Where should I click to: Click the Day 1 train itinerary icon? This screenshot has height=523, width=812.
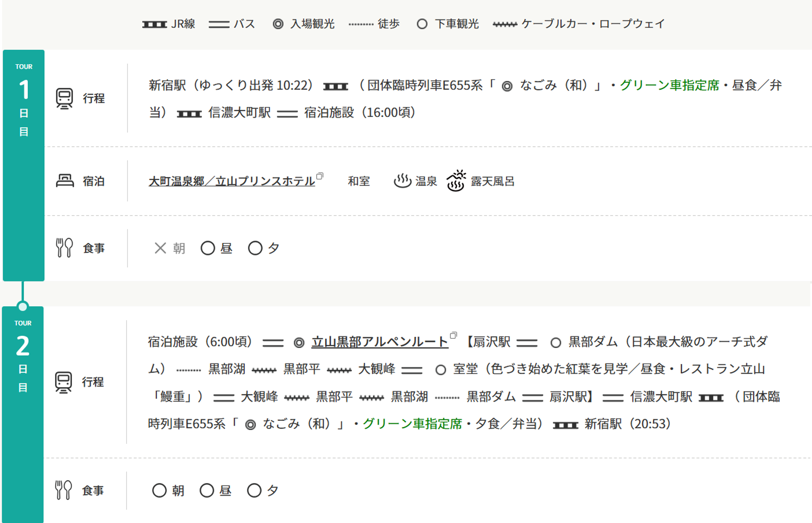[64, 98]
